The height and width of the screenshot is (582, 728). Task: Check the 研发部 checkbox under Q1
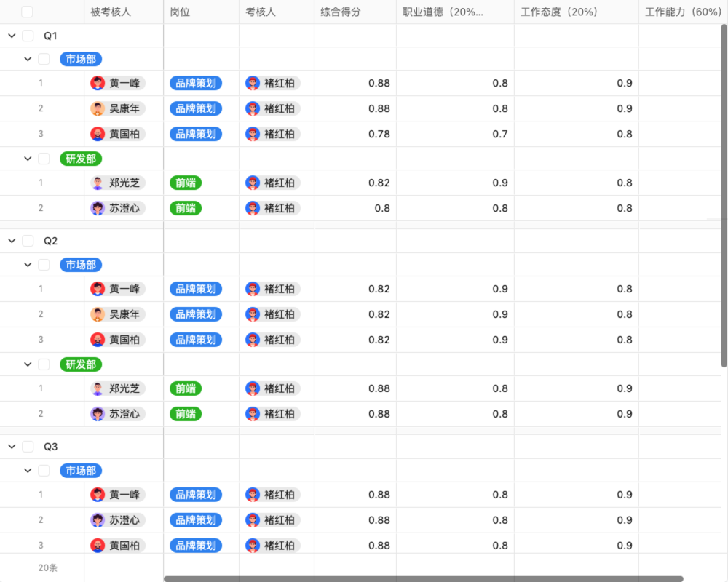(x=44, y=159)
